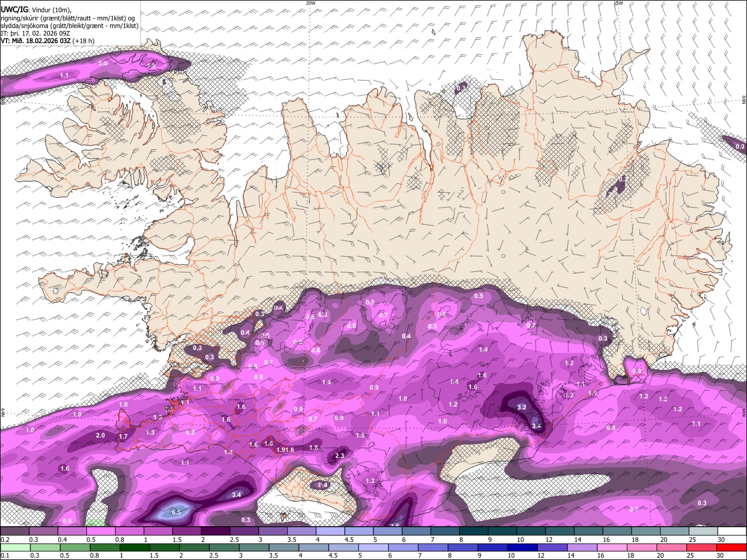Select the purple rain swatch between 12 and 14
The image size is (747, 560).
tap(551, 547)
